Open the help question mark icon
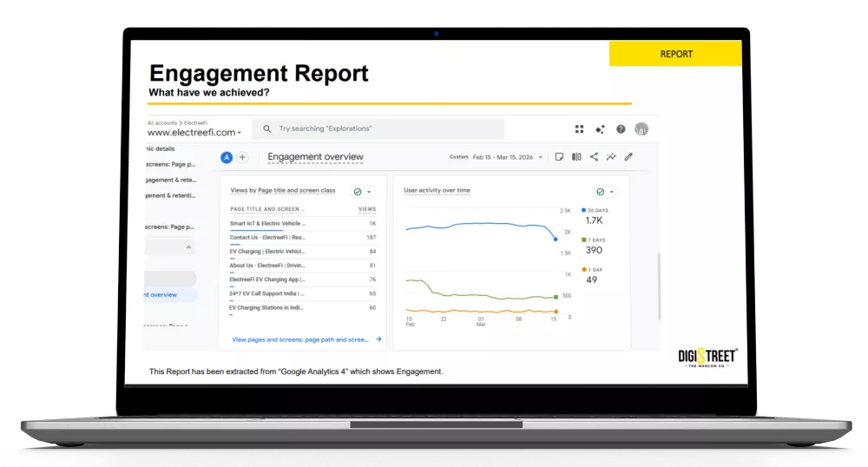Image resolution: width=868 pixels, height=467 pixels. click(x=621, y=129)
